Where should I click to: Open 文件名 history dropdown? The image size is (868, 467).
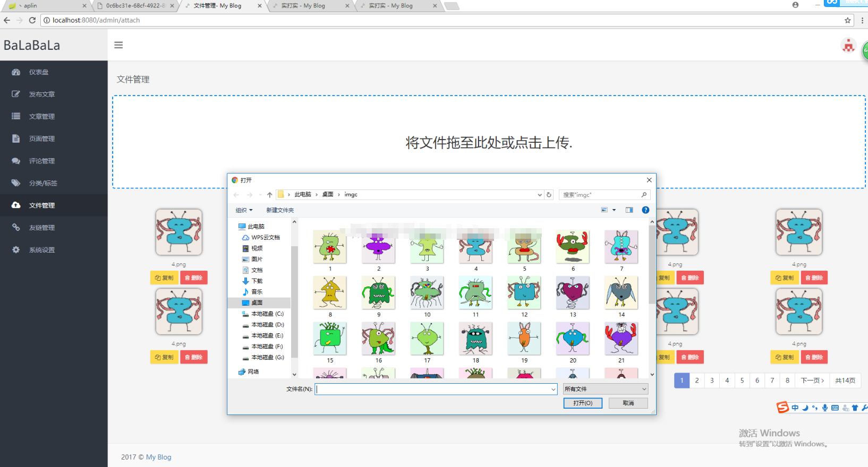(x=553, y=390)
